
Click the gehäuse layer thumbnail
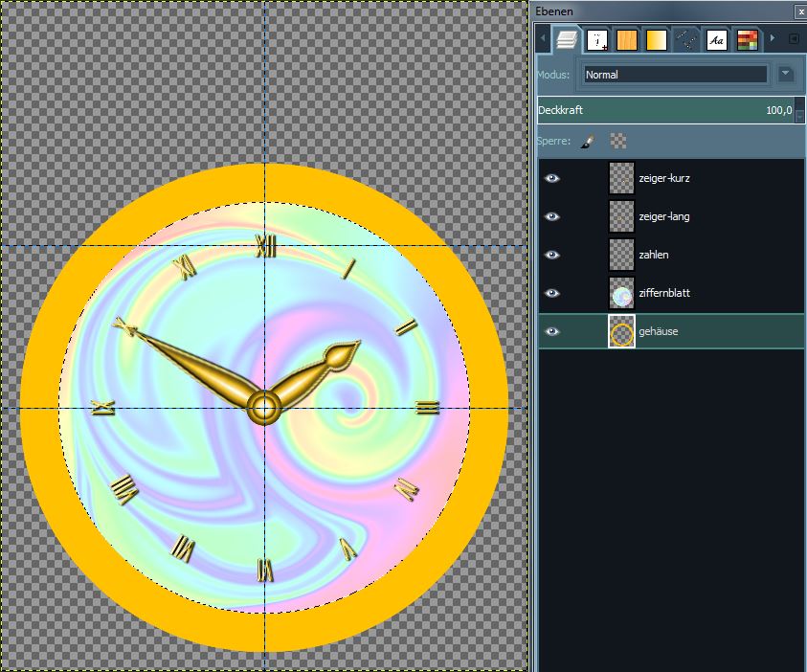[622, 332]
